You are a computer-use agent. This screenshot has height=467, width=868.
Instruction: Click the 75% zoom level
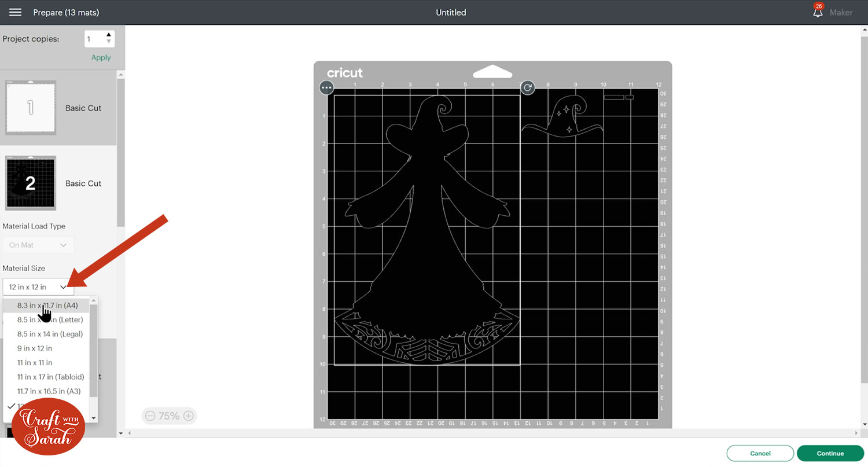point(169,415)
